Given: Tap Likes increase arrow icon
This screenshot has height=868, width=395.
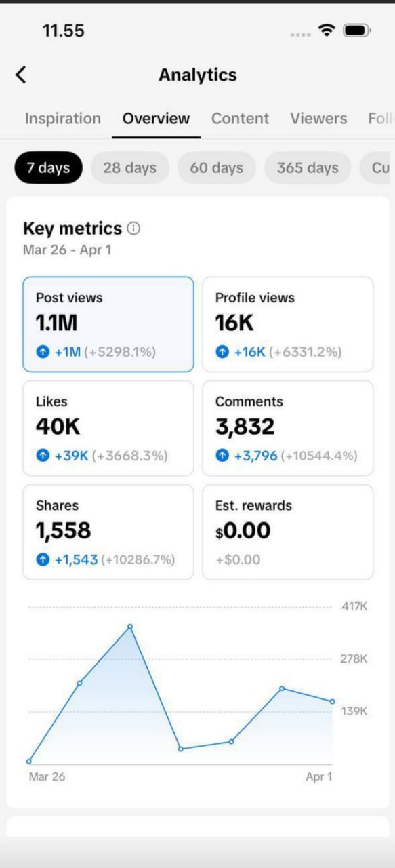Looking at the screenshot, I should 43,456.
